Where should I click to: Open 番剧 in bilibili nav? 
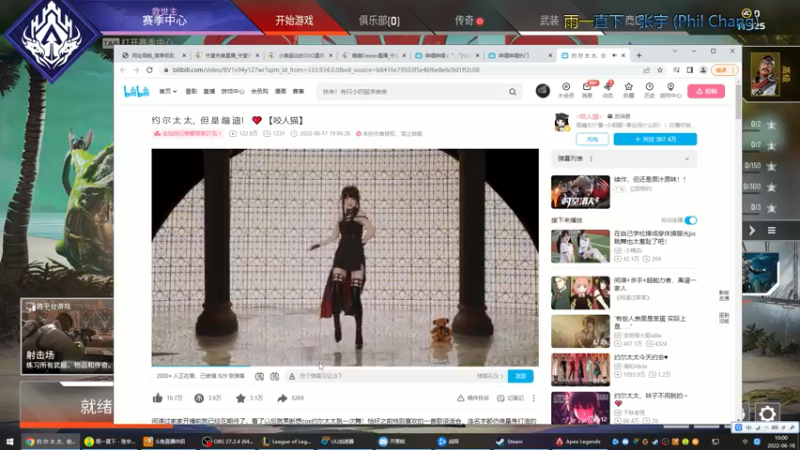click(x=191, y=91)
